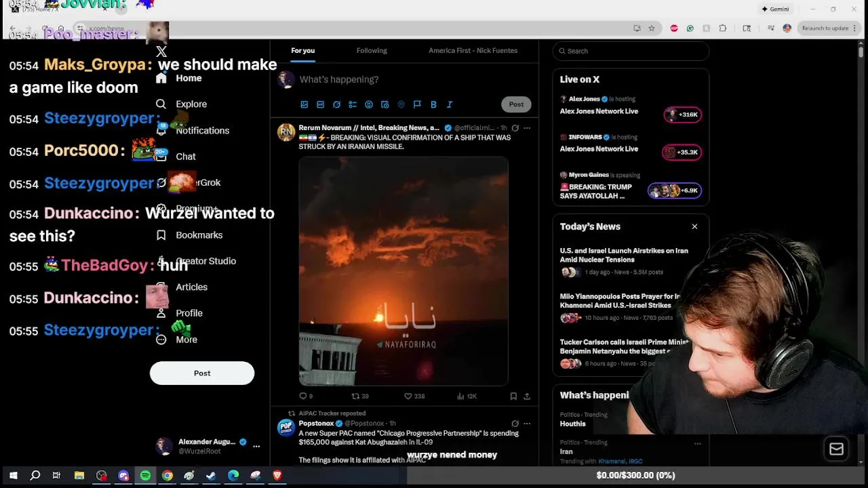Open more options on the Popstonox post
Viewport: 868px width, 488px height.
pyautogui.click(x=527, y=424)
